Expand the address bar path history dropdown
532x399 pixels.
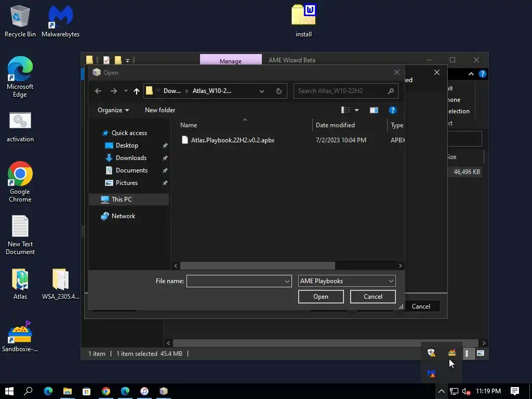(x=262, y=91)
